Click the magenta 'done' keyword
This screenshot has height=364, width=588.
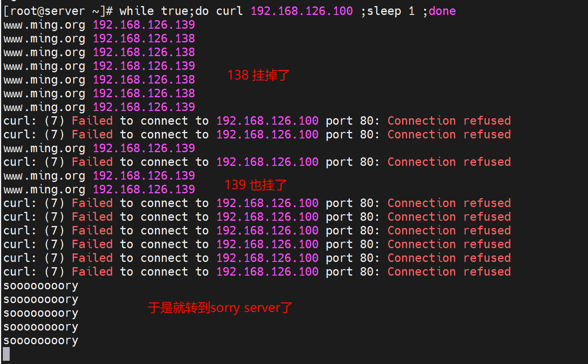(x=442, y=11)
